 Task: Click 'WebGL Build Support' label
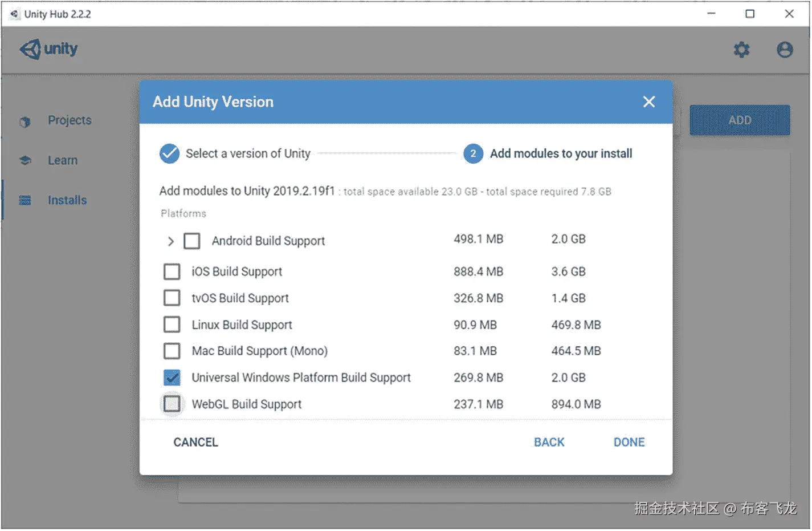(246, 404)
